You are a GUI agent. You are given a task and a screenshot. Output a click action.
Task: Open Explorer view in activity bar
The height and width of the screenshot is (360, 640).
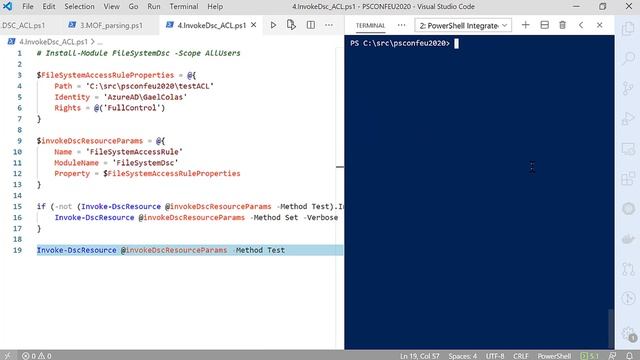tap(628, 29)
